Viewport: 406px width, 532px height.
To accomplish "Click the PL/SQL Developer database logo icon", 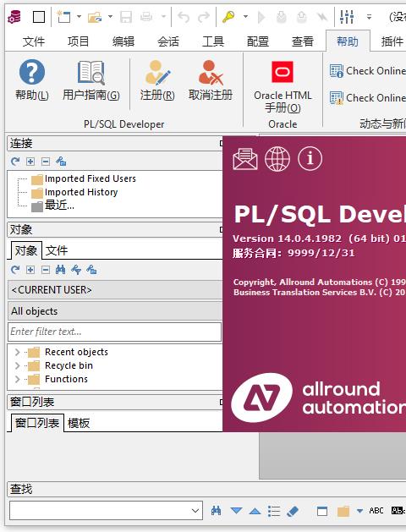I will click(x=14, y=16).
